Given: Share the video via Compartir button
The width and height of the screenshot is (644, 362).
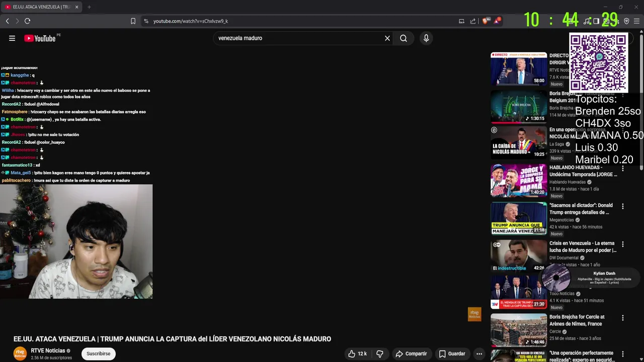Looking at the screenshot, I should 411,353.
